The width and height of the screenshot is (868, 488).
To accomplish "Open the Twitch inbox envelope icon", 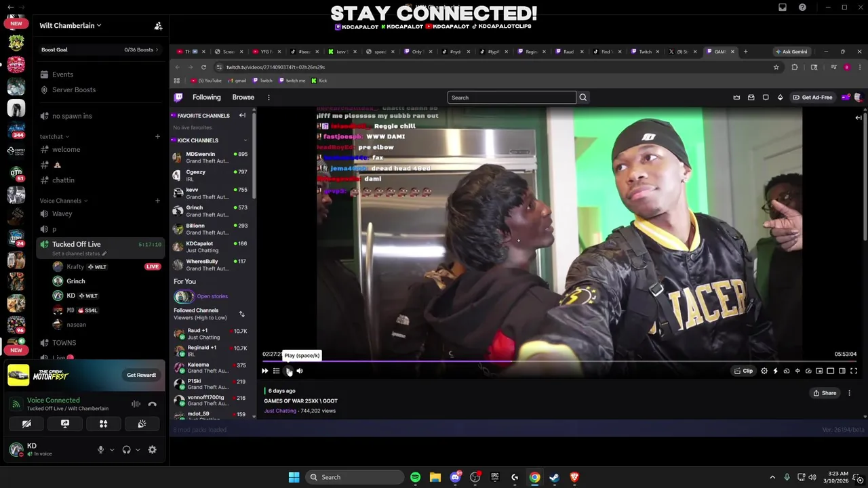I will click(751, 98).
